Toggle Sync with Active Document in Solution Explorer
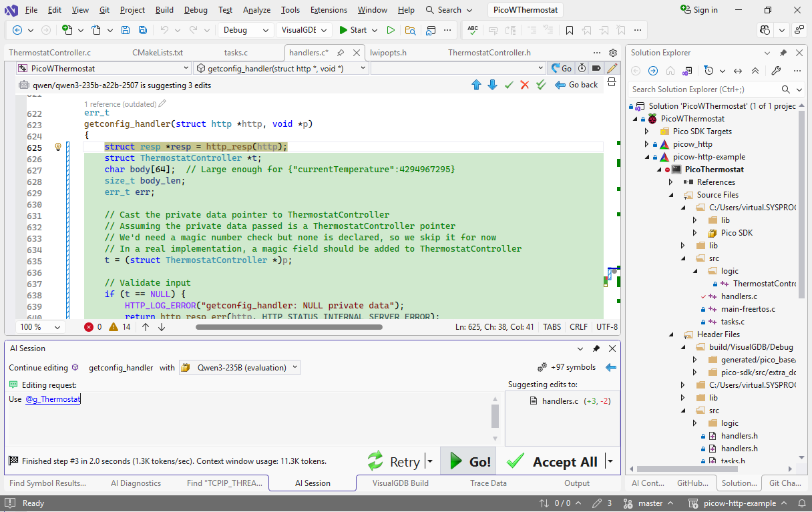The image size is (812, 512). coord(738,71)
